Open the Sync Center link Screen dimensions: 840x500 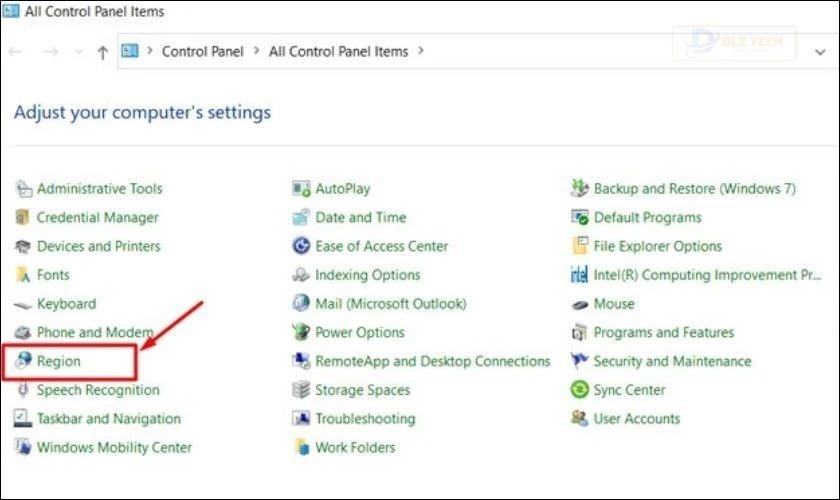tap(629, 390)
